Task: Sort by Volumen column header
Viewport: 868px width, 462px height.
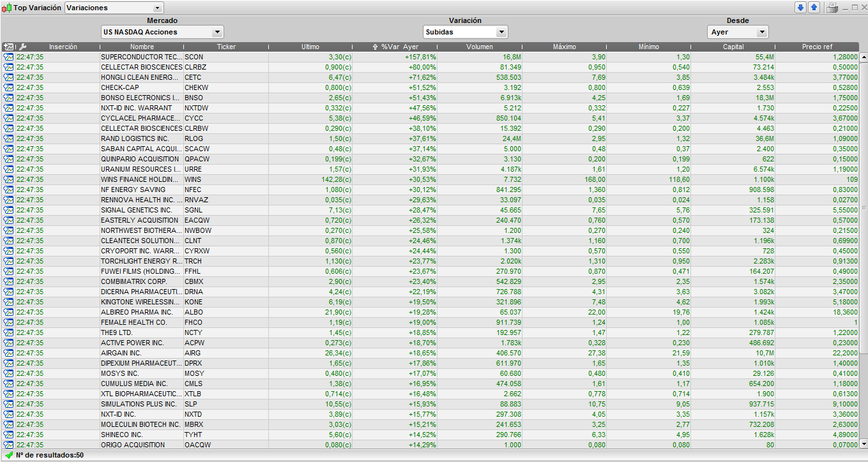Action: pyautogui.click(x=480, y=47)
